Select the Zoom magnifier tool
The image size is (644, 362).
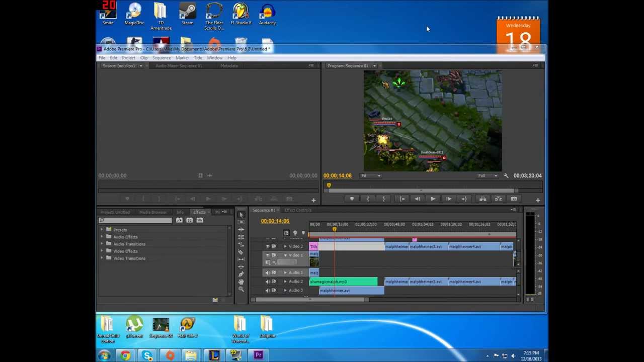(x=241, y=289)
